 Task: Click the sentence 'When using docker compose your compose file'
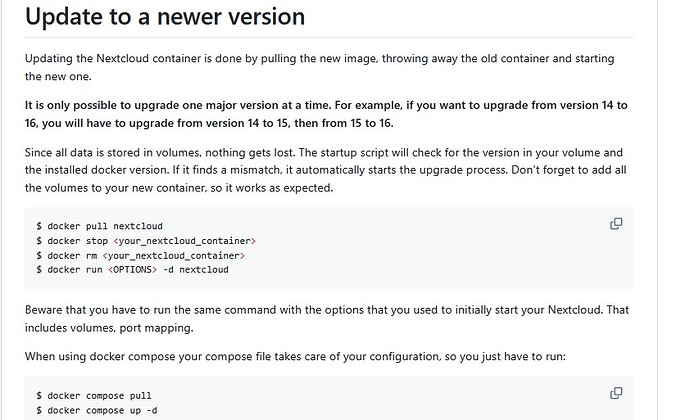pos(295,356)
